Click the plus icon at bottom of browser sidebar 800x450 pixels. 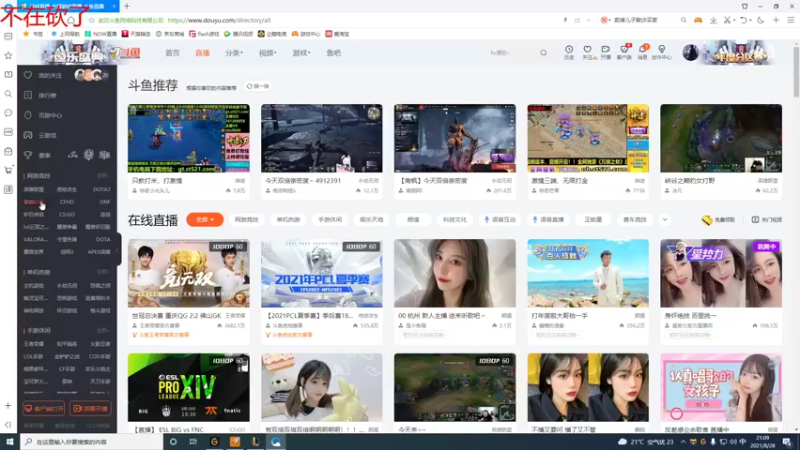click(8, 406)
